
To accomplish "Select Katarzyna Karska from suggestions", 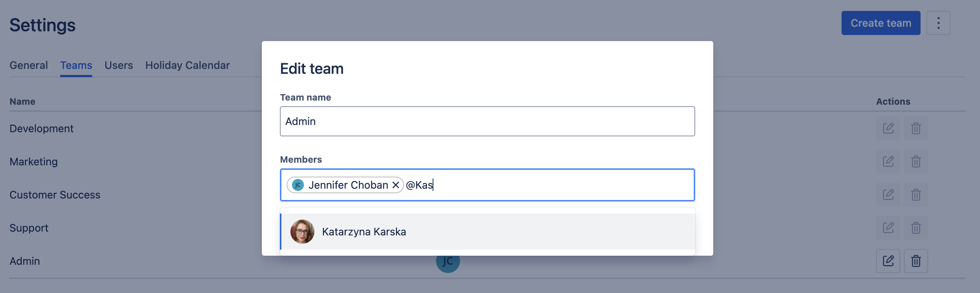I will 364,232.
